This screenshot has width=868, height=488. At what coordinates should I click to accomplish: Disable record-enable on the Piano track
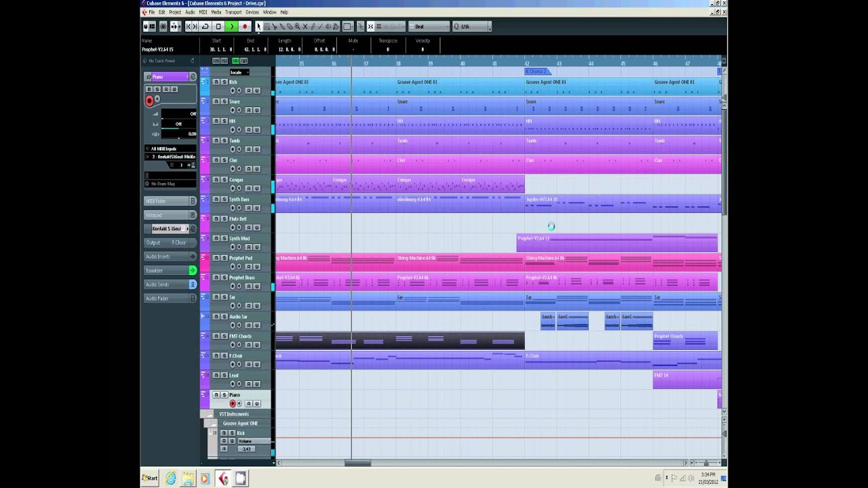233,403
